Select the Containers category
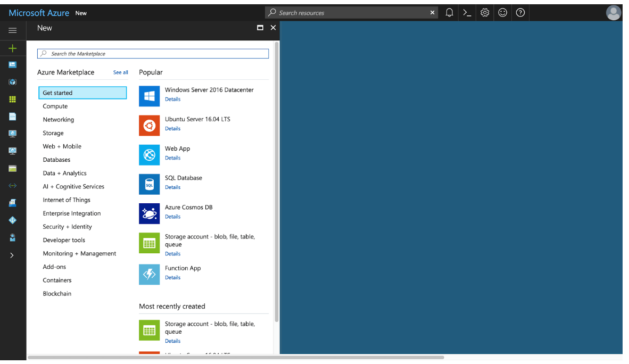 tap(57, 280)
